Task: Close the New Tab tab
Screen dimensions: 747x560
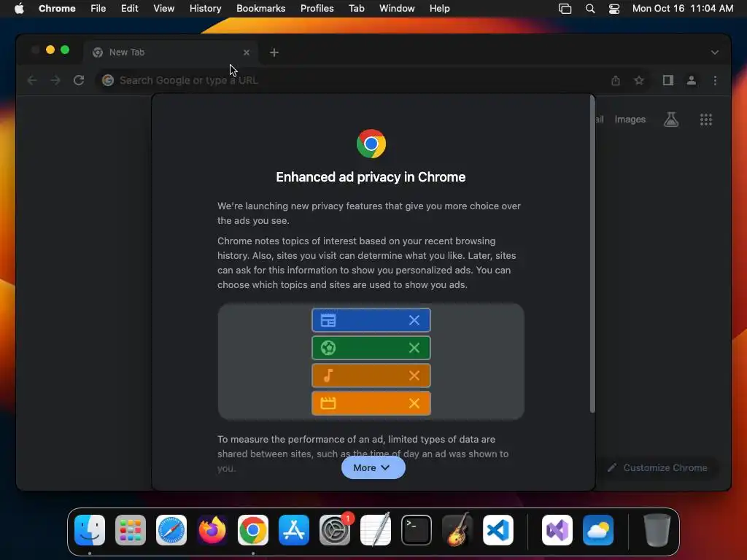Action: click(x=247, y=52)
